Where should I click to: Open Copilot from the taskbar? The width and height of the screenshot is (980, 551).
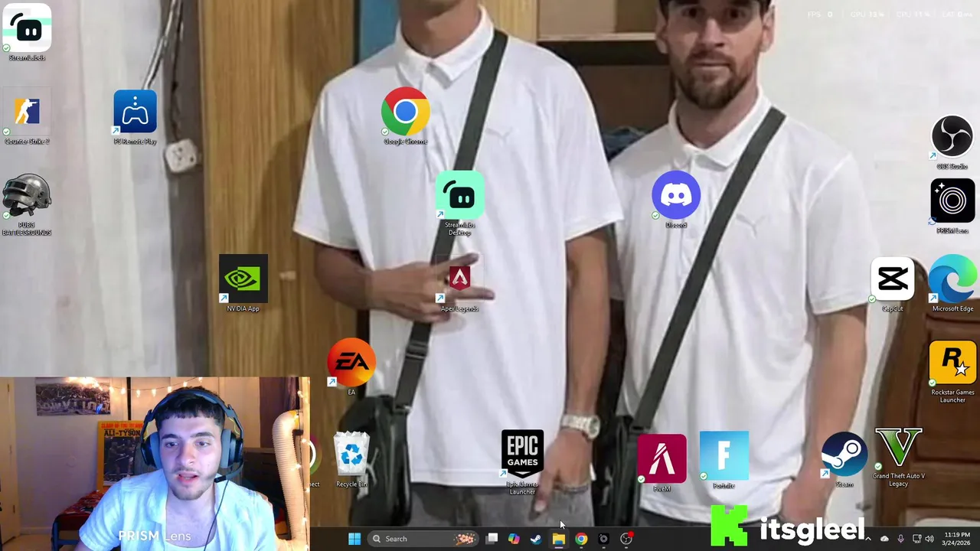click(514, 539)
